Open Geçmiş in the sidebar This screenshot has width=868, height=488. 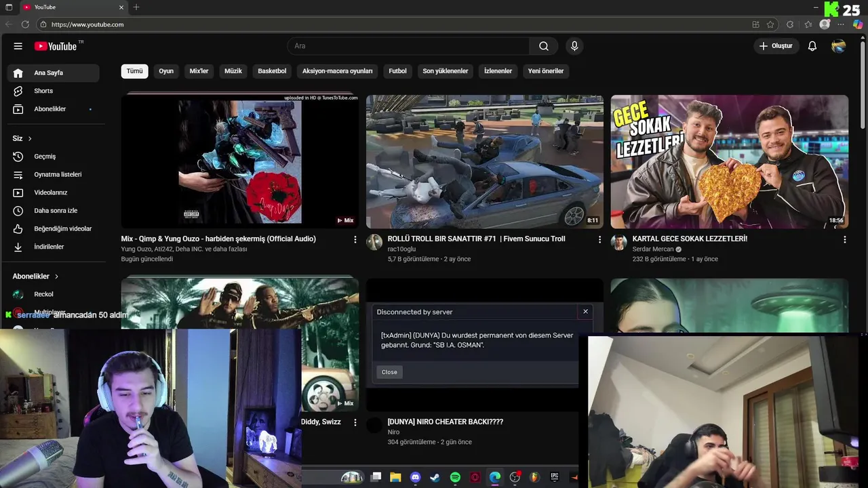[x=54, y=157]
